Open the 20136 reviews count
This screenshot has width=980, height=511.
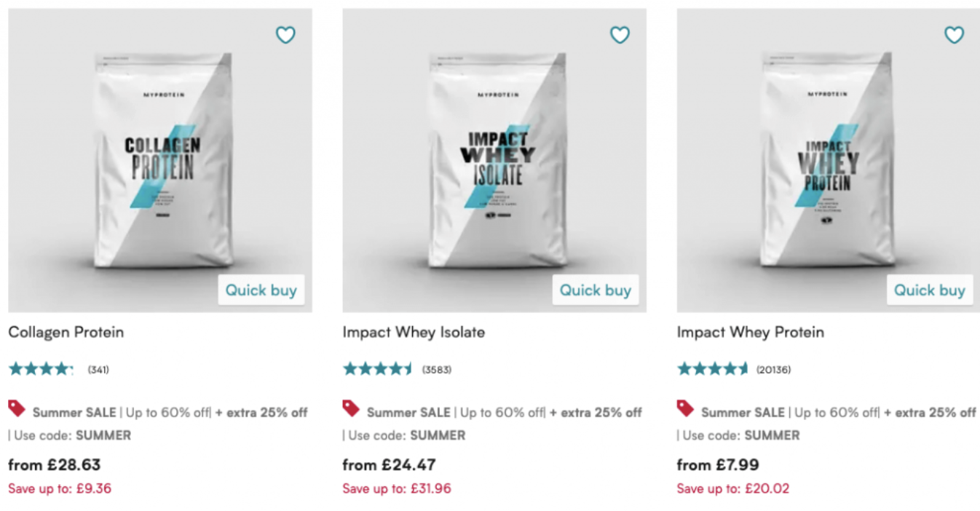[773, 370]
